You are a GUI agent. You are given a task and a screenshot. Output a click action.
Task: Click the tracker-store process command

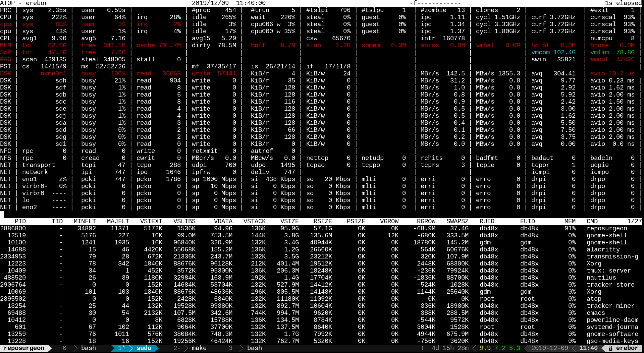pyautogui.click(x=610, y=285)
